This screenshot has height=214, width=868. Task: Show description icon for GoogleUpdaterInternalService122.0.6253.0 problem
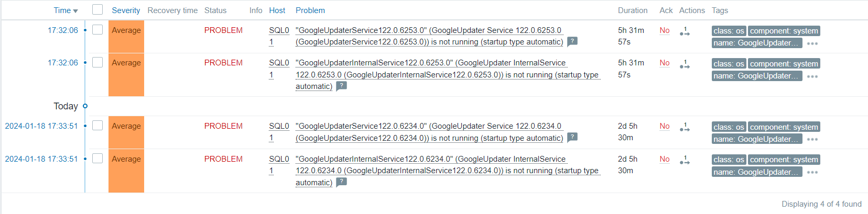[341, 86]
